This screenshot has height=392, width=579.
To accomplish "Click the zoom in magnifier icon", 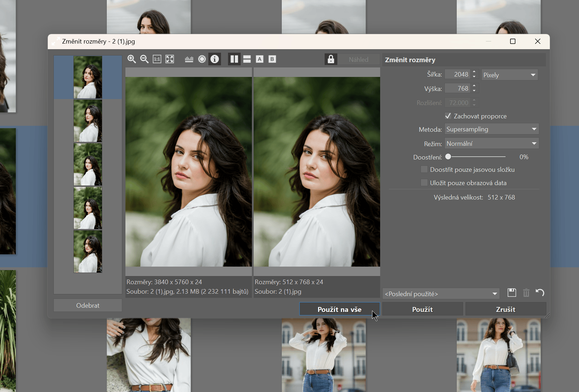I will tap(132, 59).
